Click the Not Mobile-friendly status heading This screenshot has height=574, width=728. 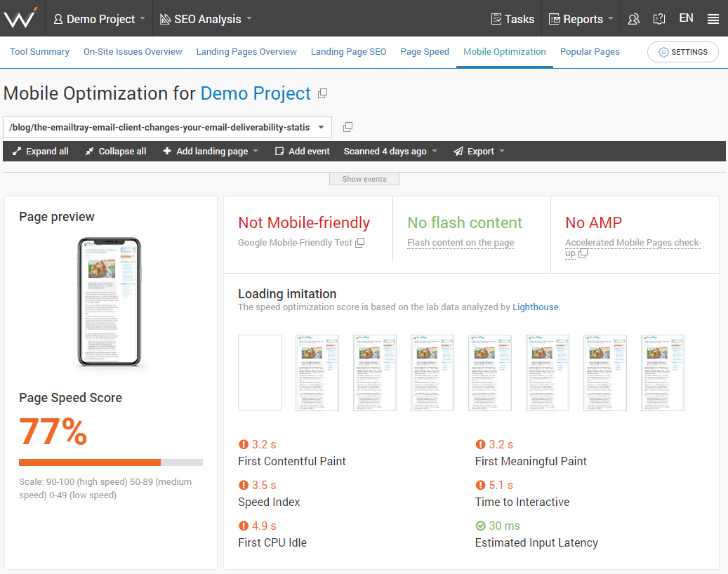(304, 222)
